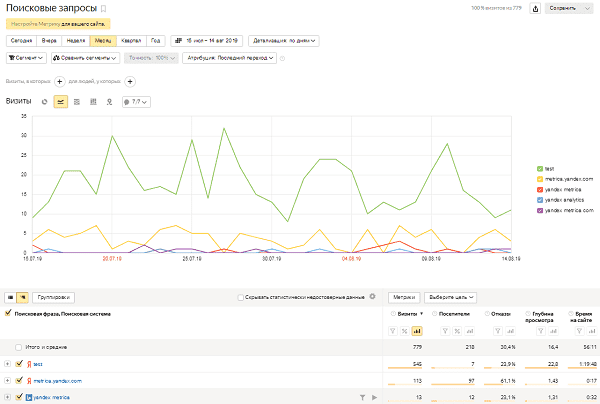Uncheck the metrika.yandex.com row checkbox

point(19,380)
